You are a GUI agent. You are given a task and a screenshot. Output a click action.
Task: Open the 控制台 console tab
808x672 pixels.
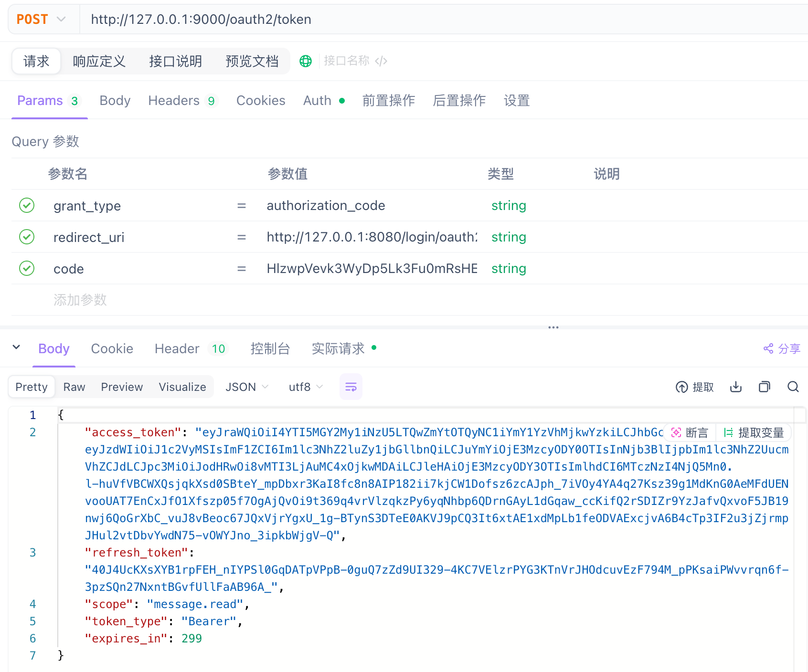[270, 349]
